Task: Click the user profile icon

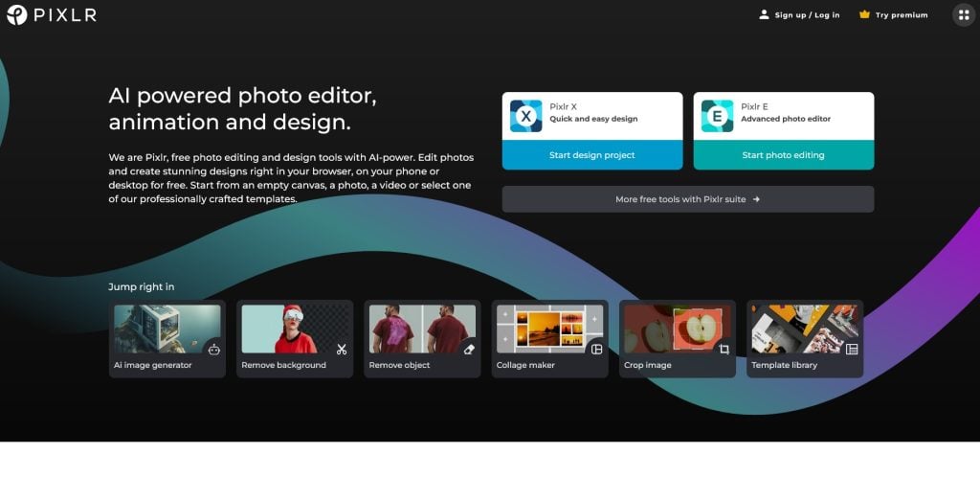Action: 764,14
